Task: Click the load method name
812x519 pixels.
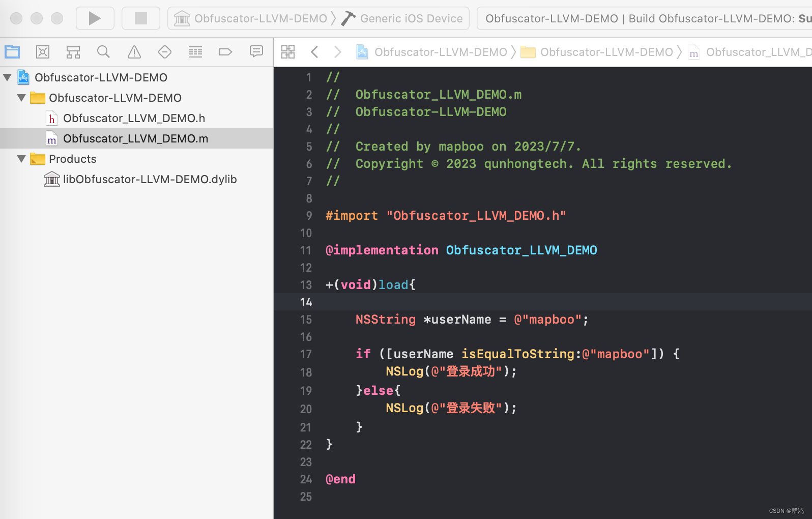Action: [x=393, y=285]
